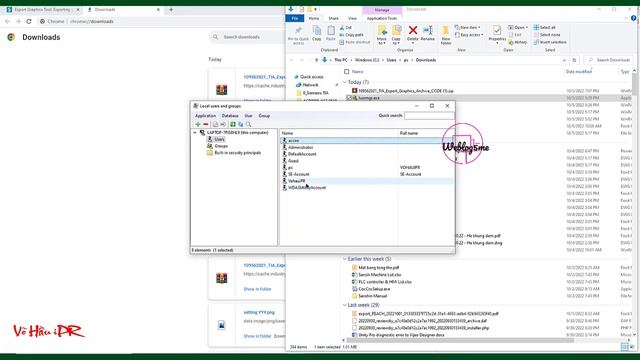The height and width of the screenshot is (360, 640).
Task: Click the magnifier search icon in Local users toolbar
Action: [248, 124]
